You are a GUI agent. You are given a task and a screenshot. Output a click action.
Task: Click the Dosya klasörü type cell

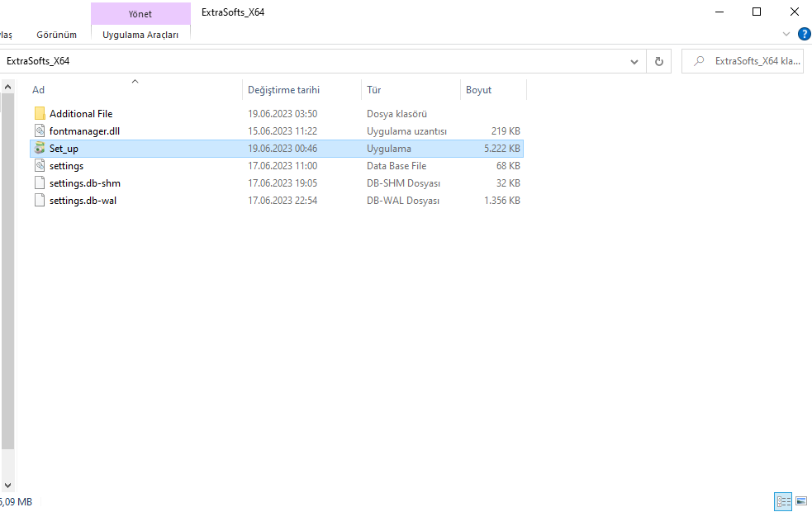pos(397,113)
